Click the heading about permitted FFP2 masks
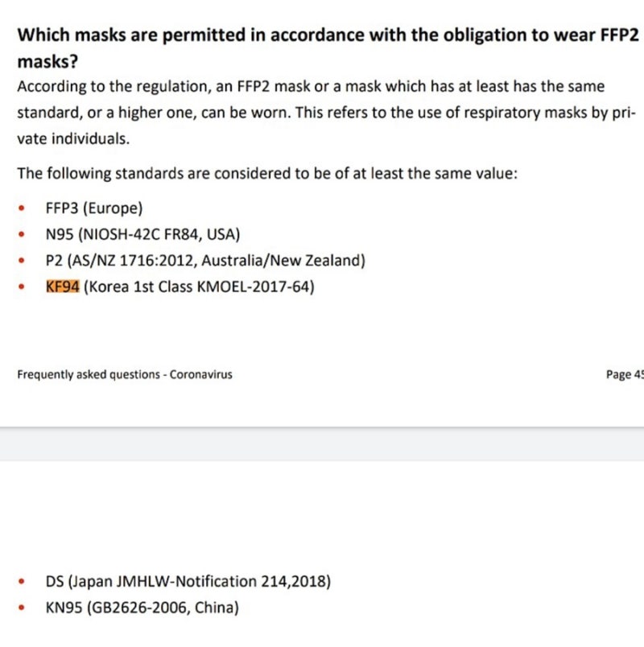This screenshot has width=644, height=647. coord(328,47)
